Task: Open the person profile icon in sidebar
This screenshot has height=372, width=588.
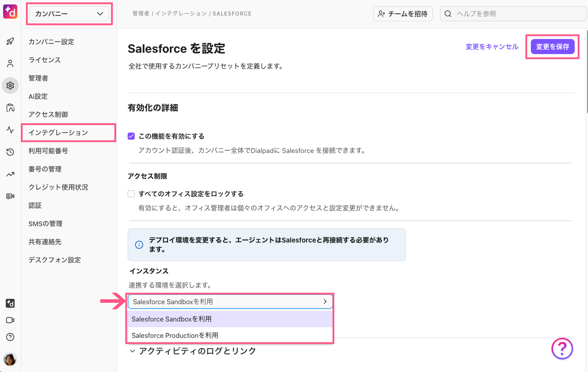Action: (x=10, y=63)
